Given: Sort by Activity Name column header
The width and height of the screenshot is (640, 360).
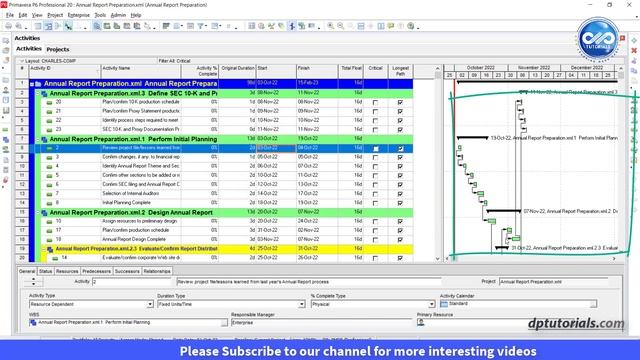Looking at the screenshot, I should 141,71.
